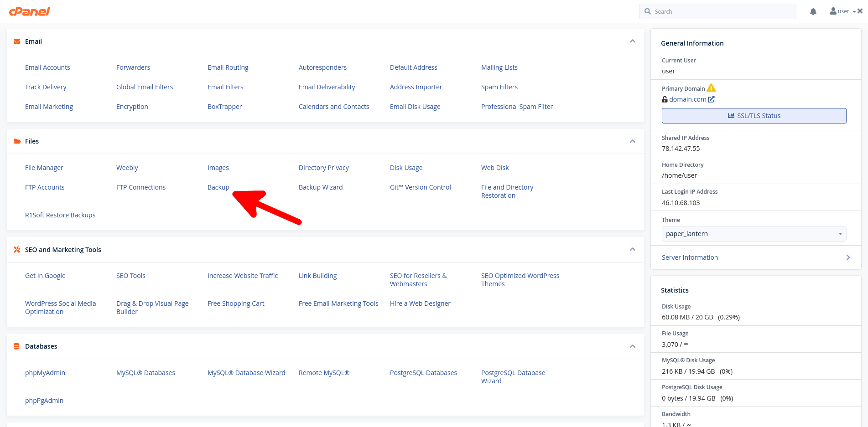This screenshot has height=427, width=868.
Task: Launch the MySQL Database Wizard
Action: click(246, 372)
